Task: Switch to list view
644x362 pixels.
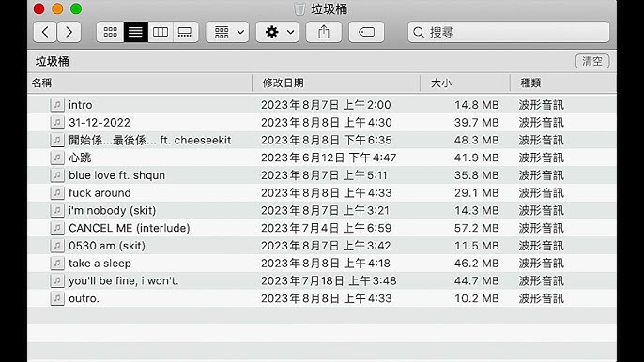Action: [x=135, y=32]
